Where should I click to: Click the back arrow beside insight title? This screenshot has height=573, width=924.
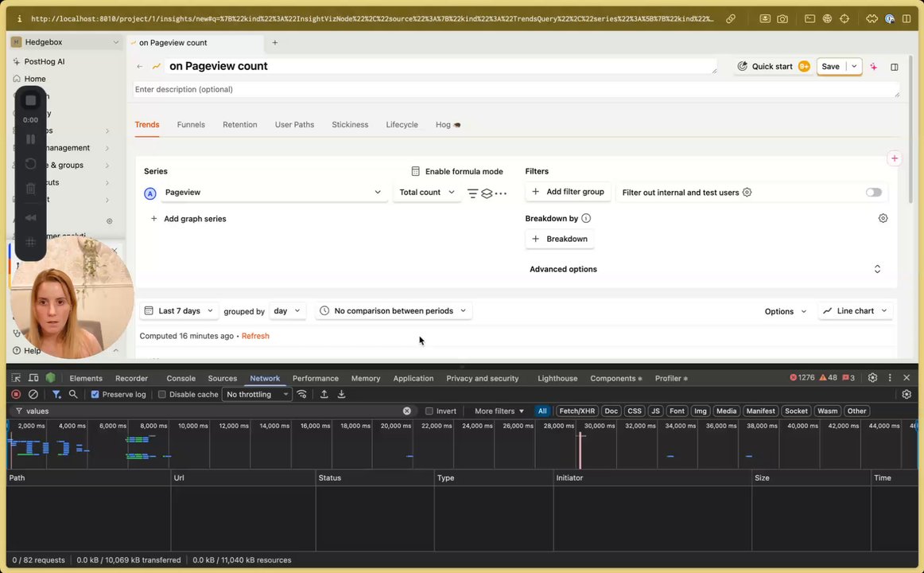(x=140, y=67)
